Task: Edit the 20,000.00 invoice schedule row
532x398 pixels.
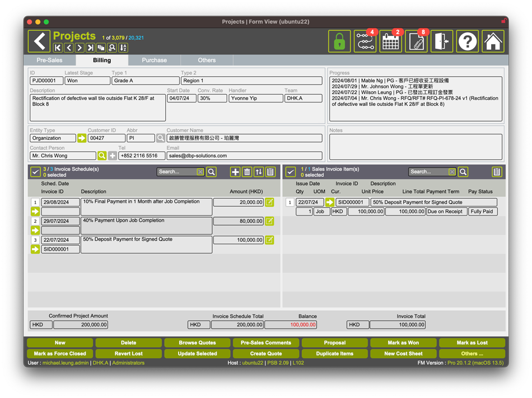Action: tap(269, 202)
